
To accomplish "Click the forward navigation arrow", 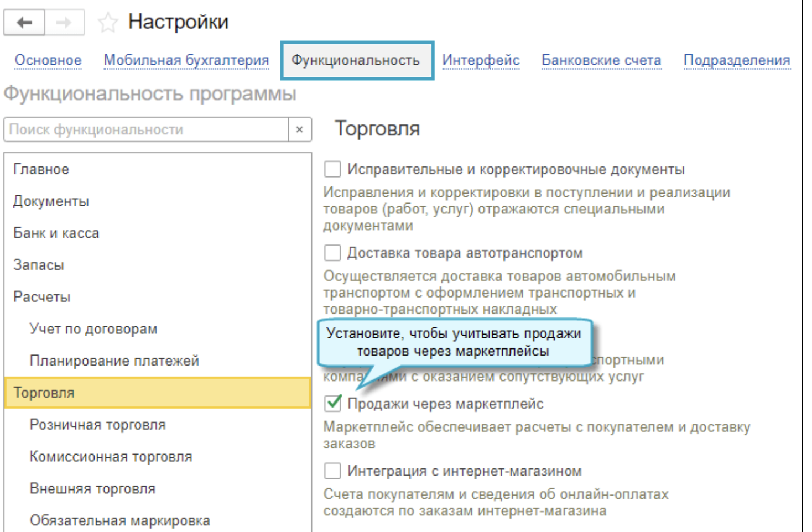I will (64, 23).
